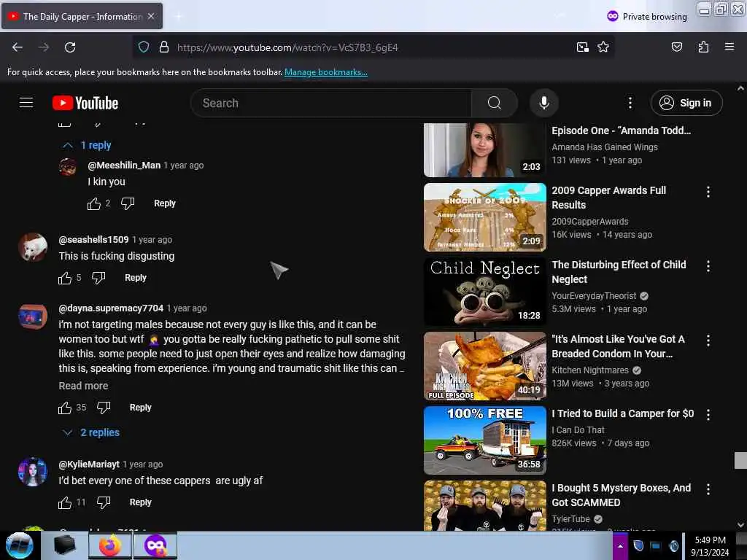
Task: Dislike the Meeshilin_Man reply
Action: coord(128,204)
